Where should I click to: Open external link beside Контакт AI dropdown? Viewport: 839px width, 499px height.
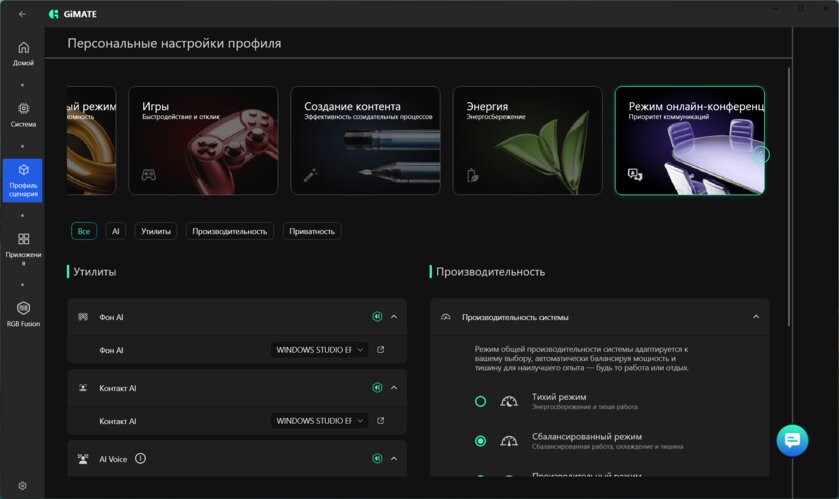click(x=380, y=420)
